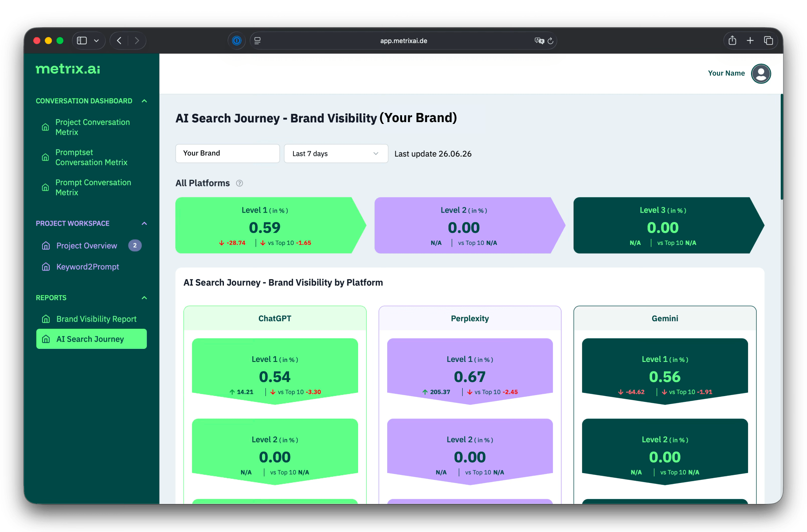Viewport: 807px width, 532px height.
Task: Click the Safari share icon
Action: coord(732,40)
